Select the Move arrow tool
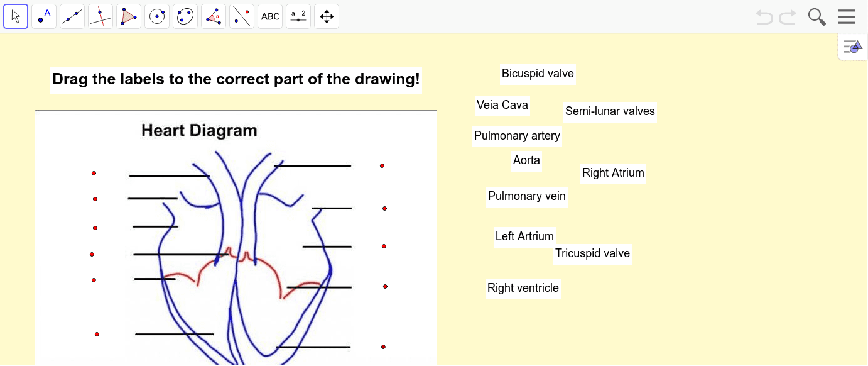 point(16,16)
